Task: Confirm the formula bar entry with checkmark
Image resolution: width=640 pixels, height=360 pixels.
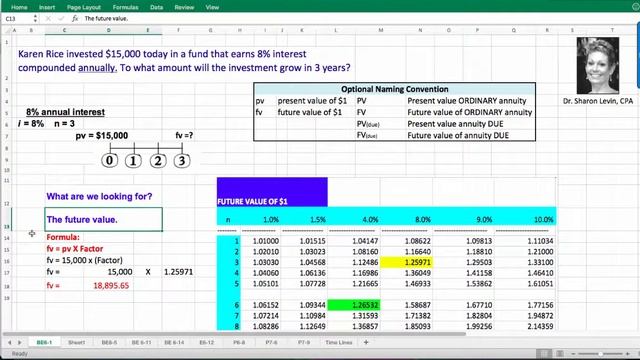Action: click(x=61, y=18)
